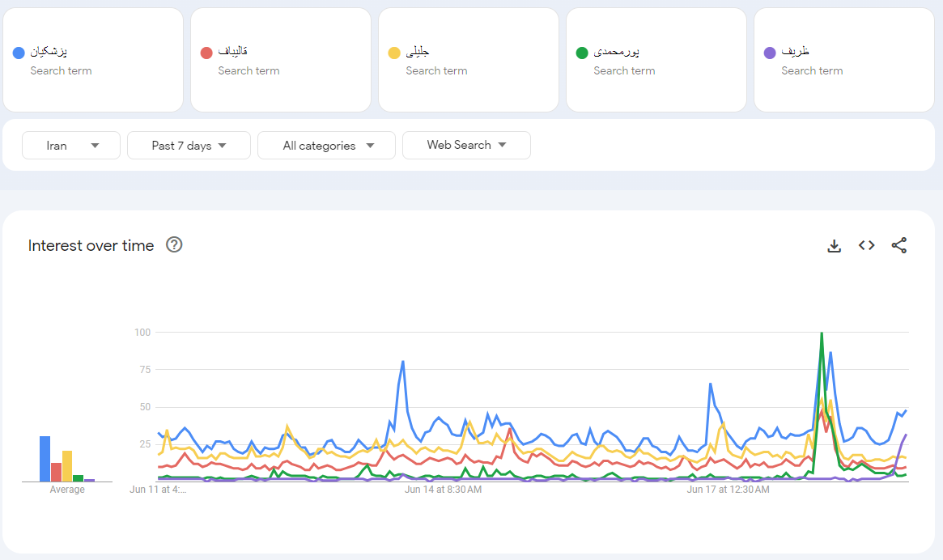943x560 pixels.
Task: Open help icon beside Interest over time
Action: 174,245
